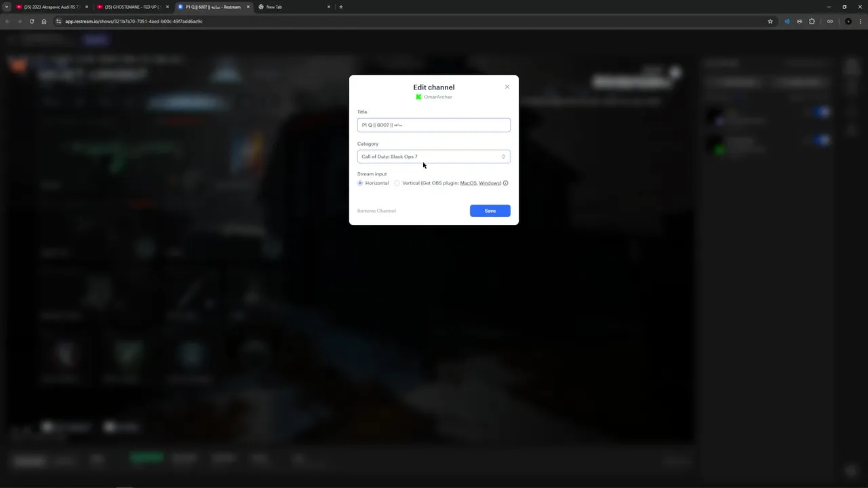Screen dimensions: 868x488
Task: Reload the page
Action: coord(31,21)
